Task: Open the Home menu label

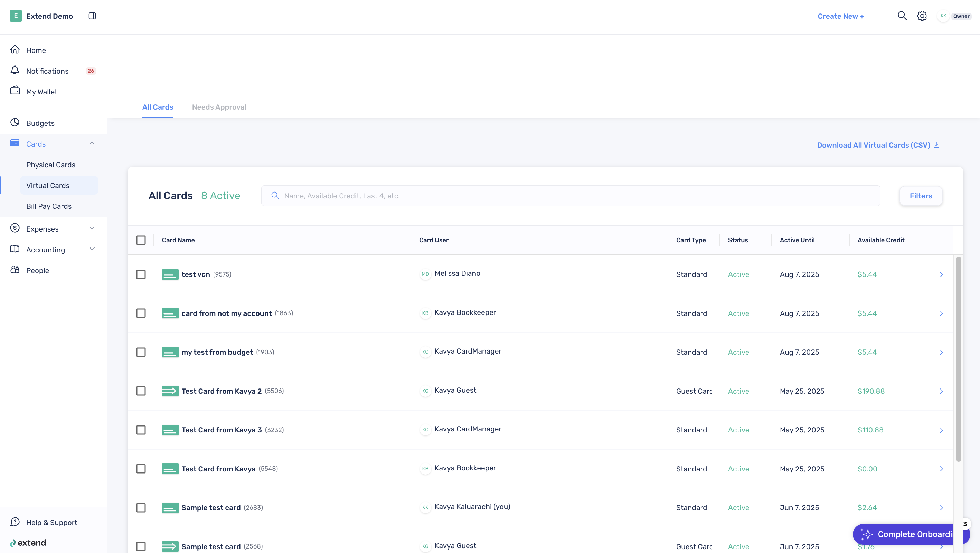Action: pos(36,50)
